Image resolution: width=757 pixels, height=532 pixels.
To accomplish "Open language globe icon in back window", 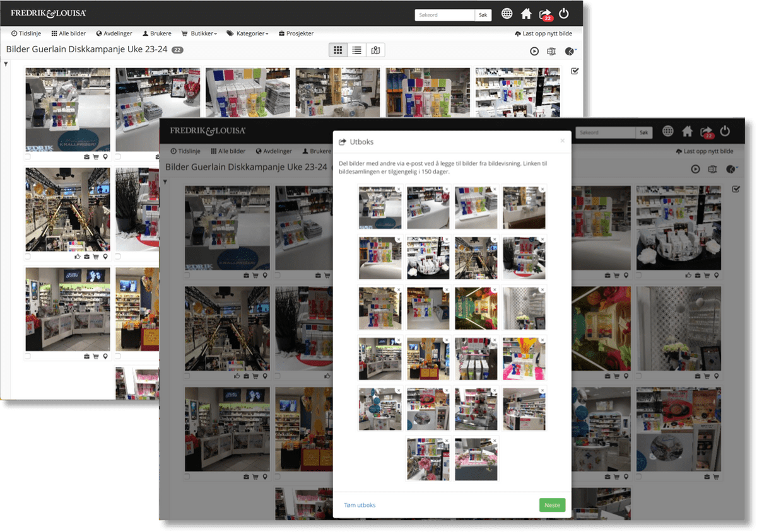I will pyautogui.click(x=507, y=14).
